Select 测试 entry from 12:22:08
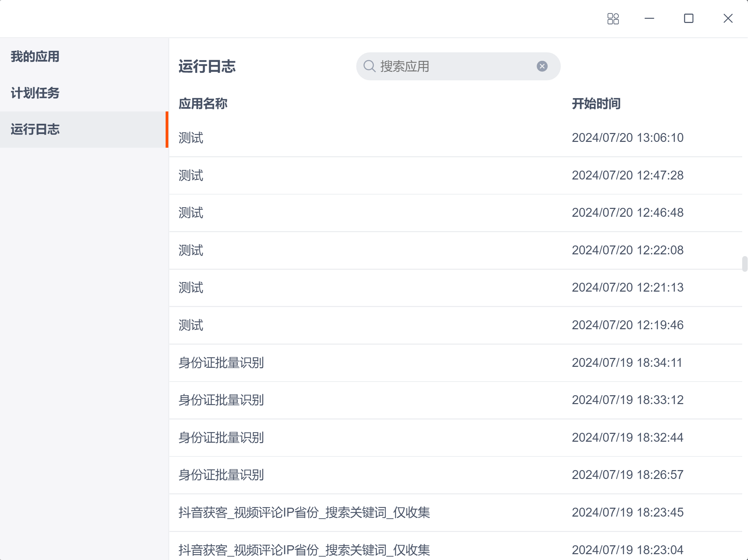This screenshot has width=748, height=560. (191, 250)
